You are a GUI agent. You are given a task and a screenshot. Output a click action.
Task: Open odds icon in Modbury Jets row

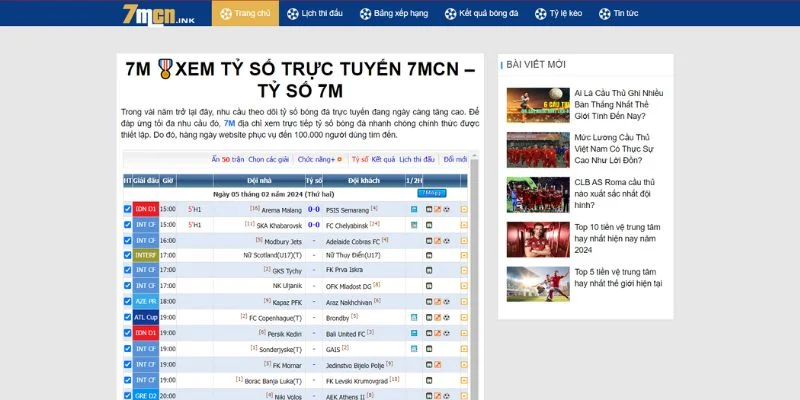point(437,241)
